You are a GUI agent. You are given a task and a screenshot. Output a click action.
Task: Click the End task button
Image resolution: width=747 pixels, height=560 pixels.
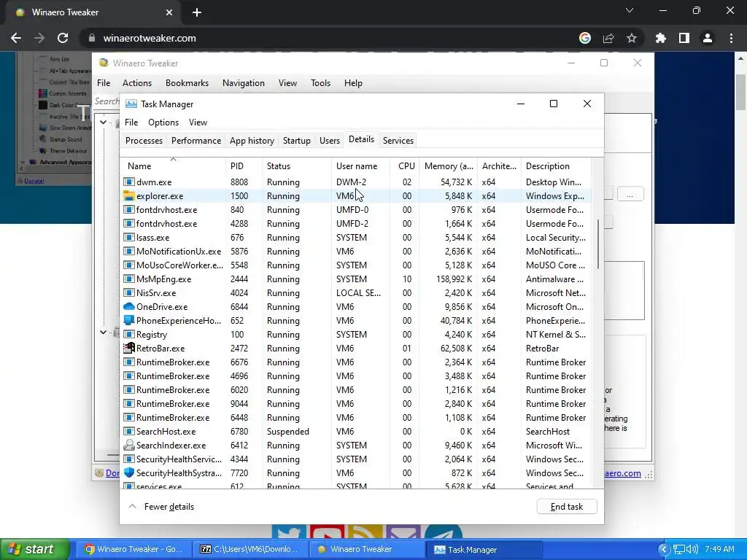pos(566,507)
